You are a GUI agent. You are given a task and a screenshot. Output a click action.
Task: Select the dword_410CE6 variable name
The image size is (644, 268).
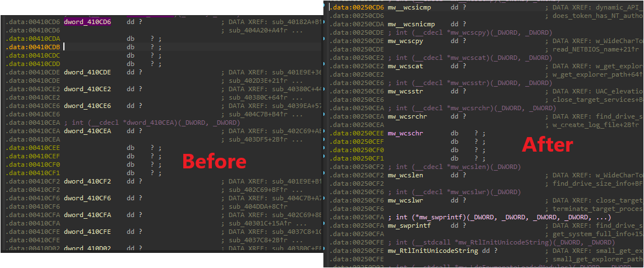coord(87,106)
